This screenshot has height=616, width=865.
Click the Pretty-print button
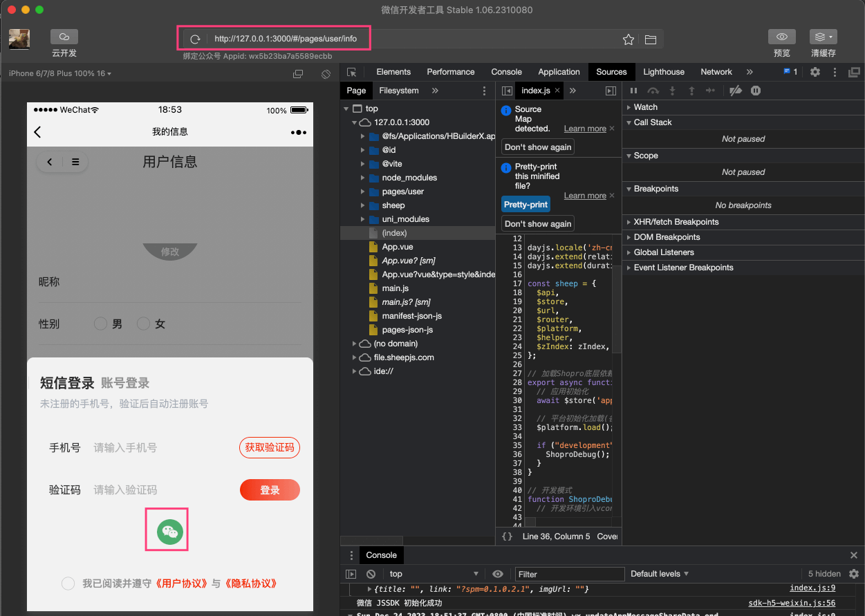[525, 205]
